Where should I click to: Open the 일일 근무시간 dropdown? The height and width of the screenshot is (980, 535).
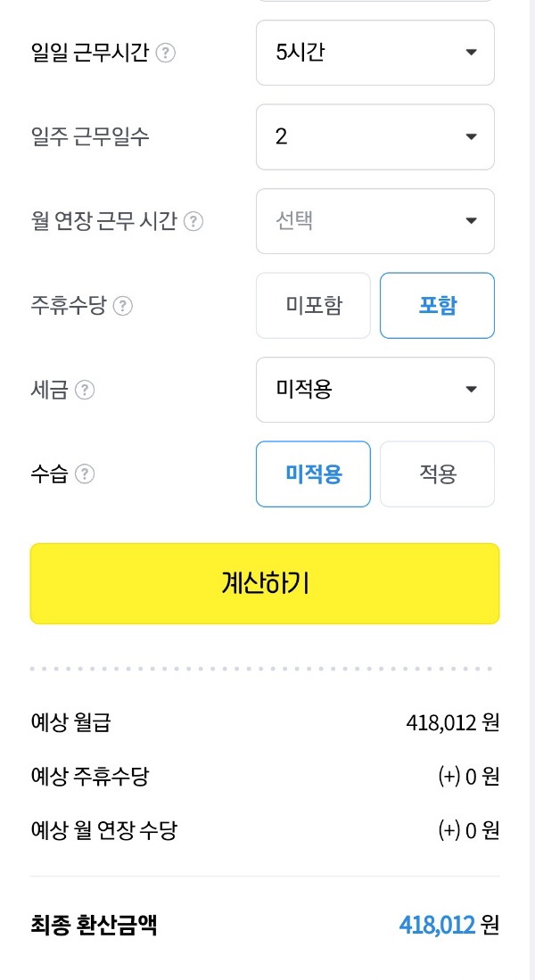pyautogui.click(x=375, y=53)
